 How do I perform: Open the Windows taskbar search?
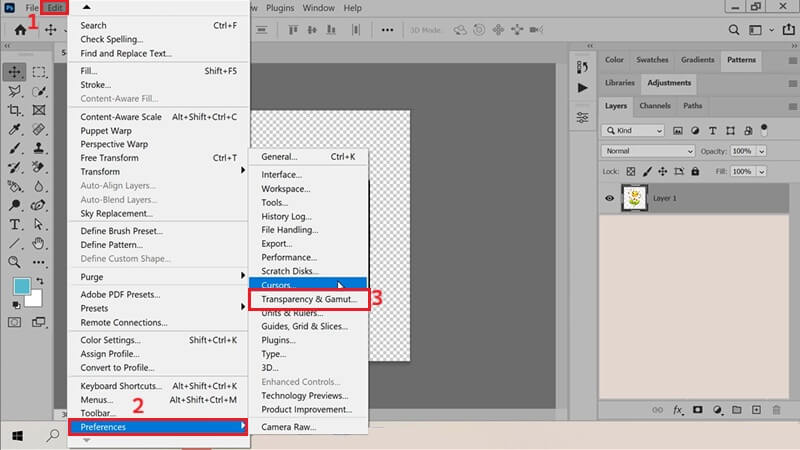53,436
